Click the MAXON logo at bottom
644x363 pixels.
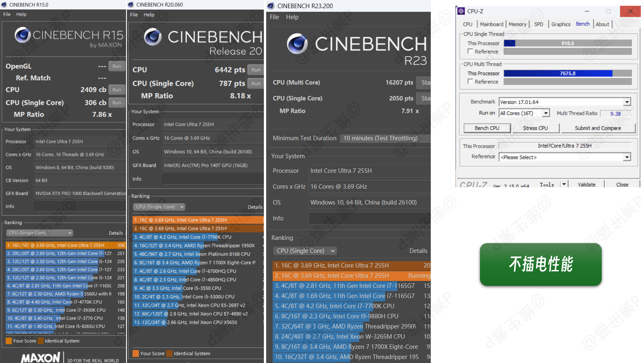tap(40, 358)
